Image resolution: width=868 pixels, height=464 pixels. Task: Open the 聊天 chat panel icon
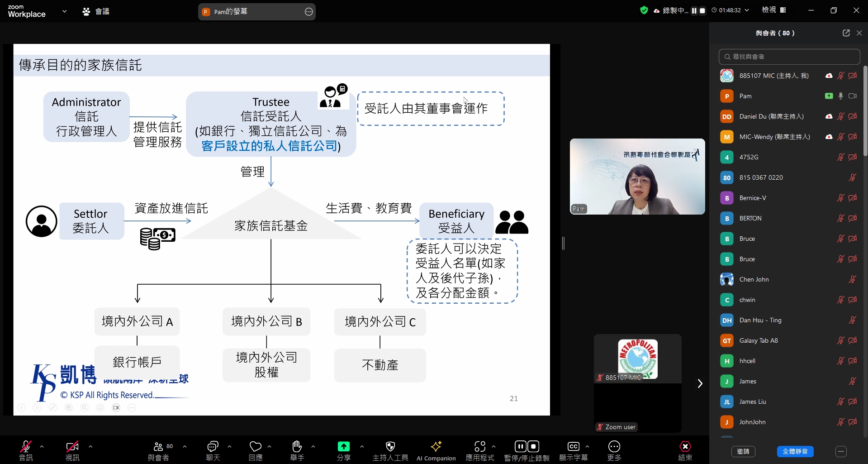[x=213, y=447]
